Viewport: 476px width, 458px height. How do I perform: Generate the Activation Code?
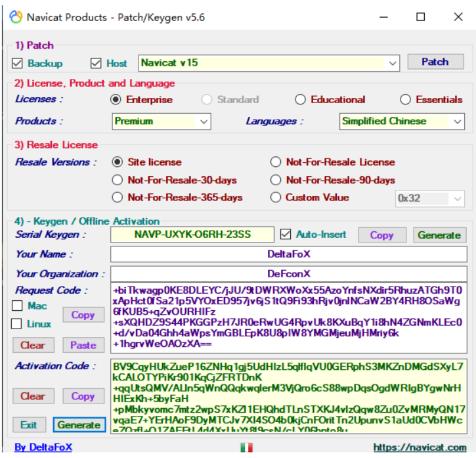(79, 425)
